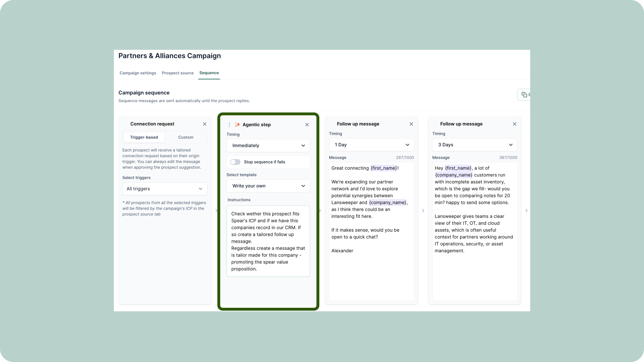Open the 1 Day timing dropdown
The width and height of the screenshot is (644, 362).
371,145
